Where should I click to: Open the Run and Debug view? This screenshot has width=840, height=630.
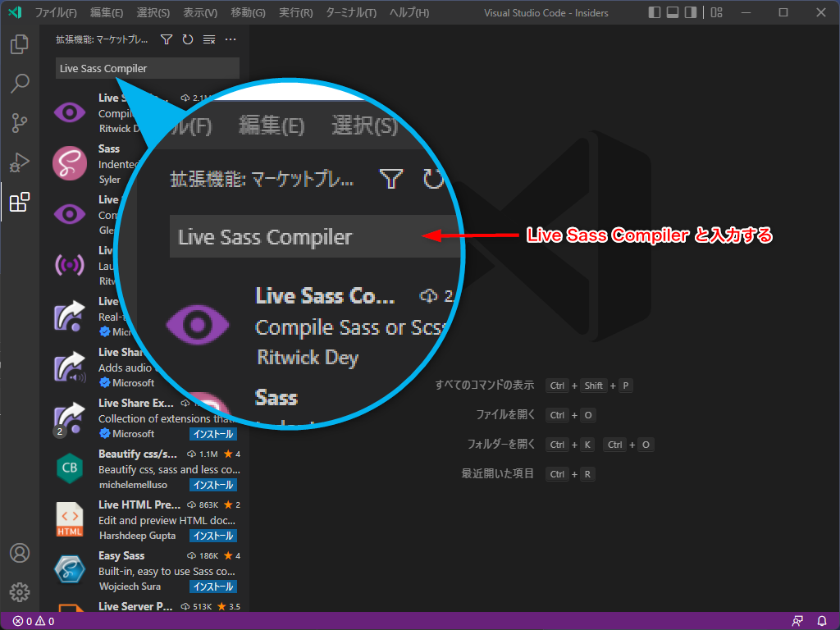[20, 162]
